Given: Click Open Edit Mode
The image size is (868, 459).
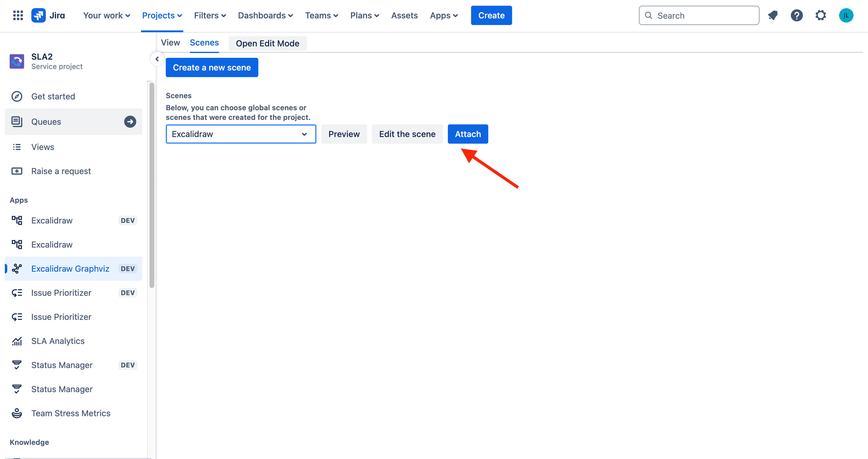Looking at the screenshot, I should [x=268, y=43].
